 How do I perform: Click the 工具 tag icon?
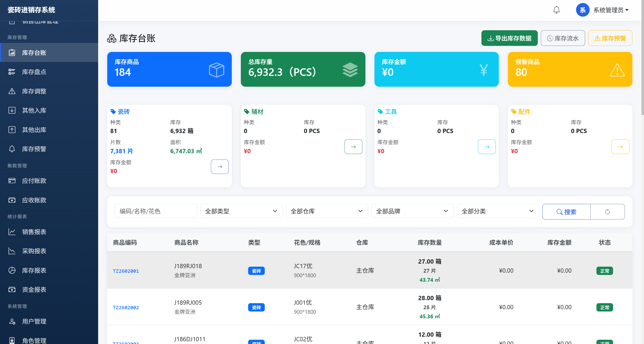(380, 112)
